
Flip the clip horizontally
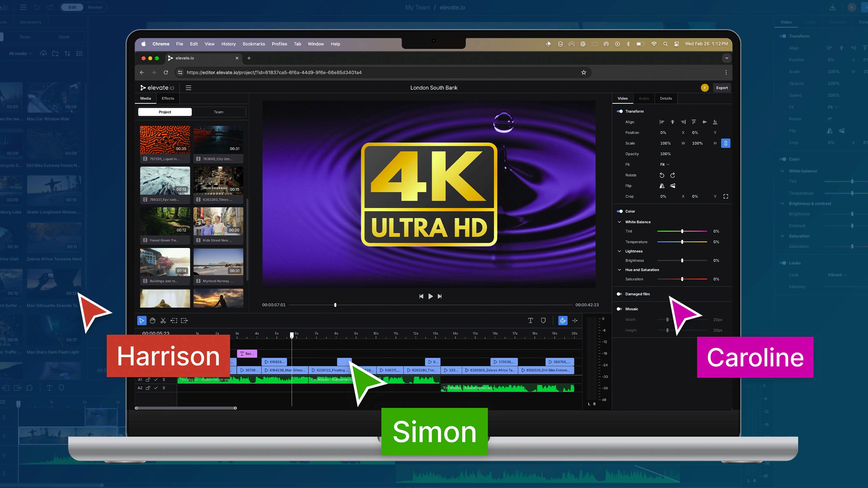[662, 186]
